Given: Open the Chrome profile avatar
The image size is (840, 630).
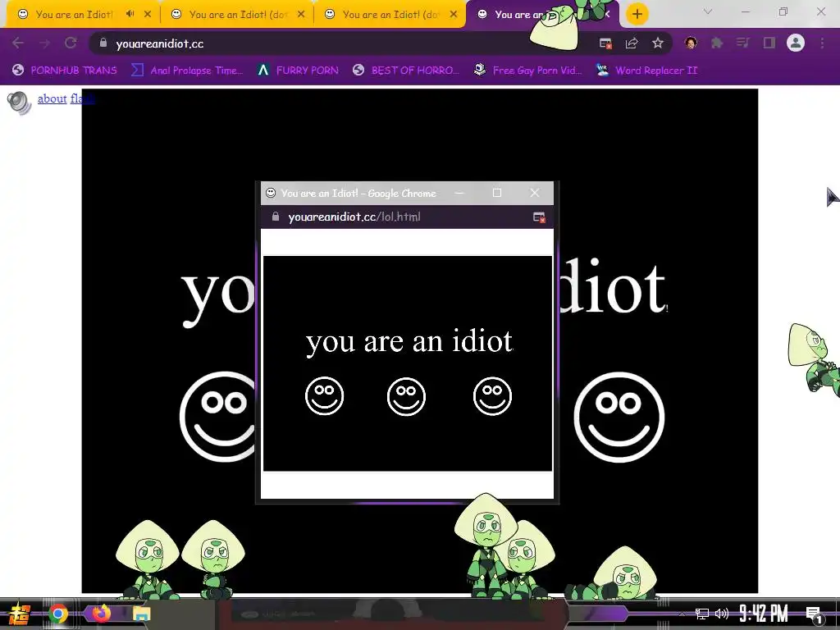Looking at the screenshot, I should (x=796, y=43).
